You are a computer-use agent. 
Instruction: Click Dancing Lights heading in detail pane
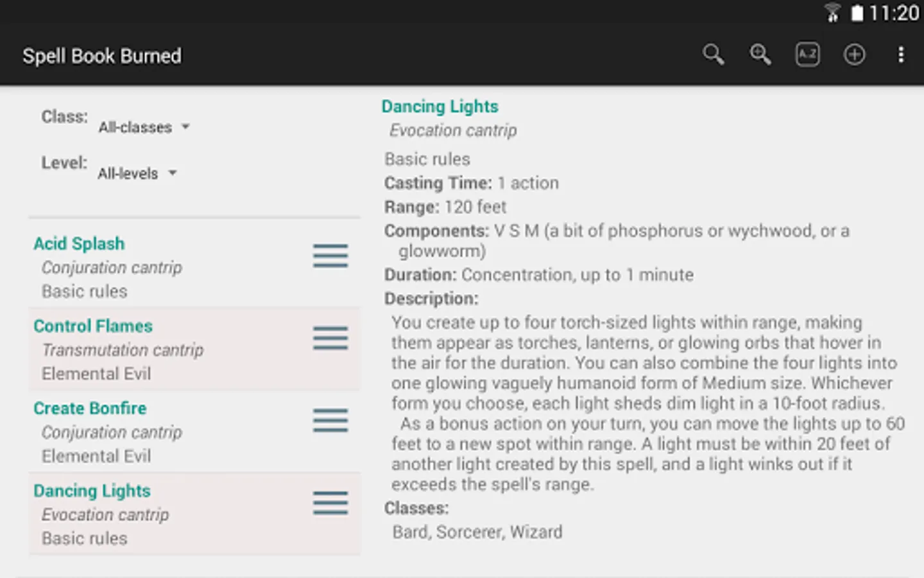click(440, 107)
